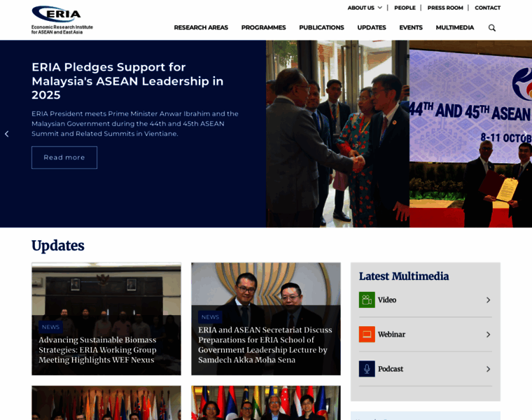Open the Programmes menu
The width and height of the screenshot is (532, 420).
click(263, 27)
